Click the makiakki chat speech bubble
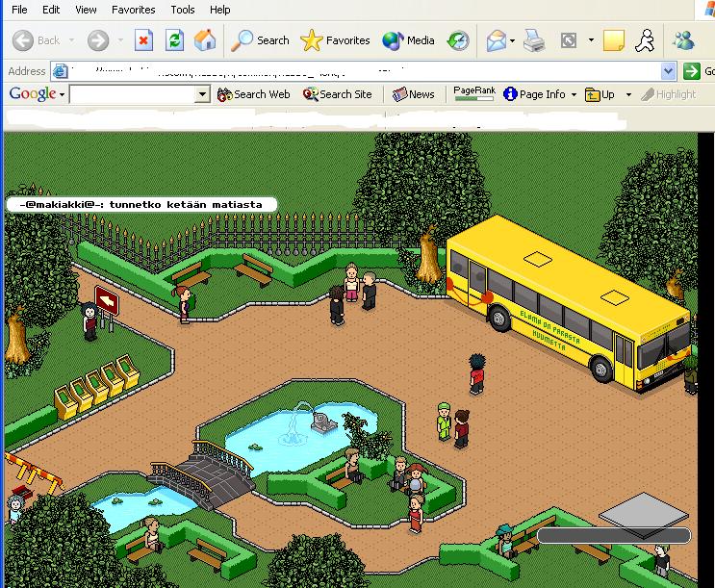The image size is (715, 588). click(141, 204)
